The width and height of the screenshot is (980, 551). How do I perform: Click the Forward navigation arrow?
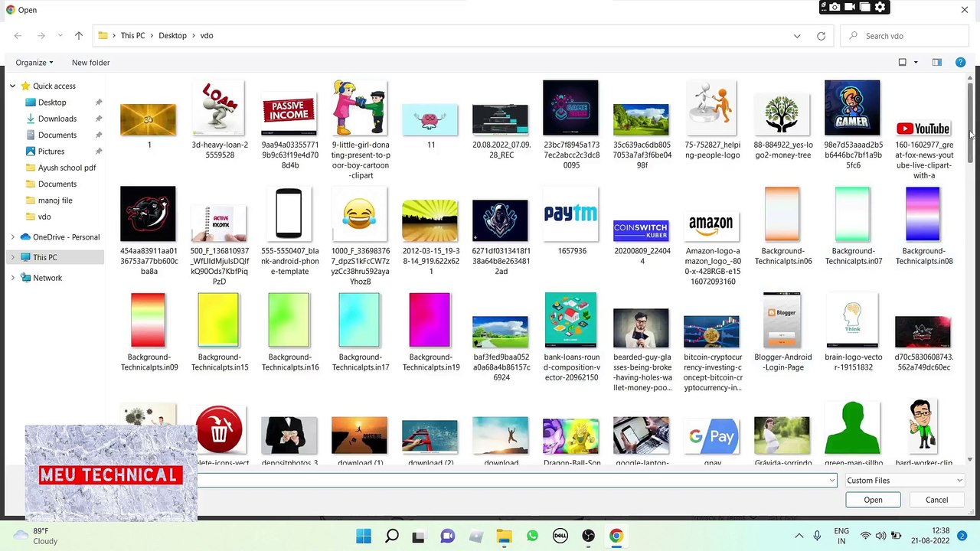pyautogui.click(x=41, y=36)
